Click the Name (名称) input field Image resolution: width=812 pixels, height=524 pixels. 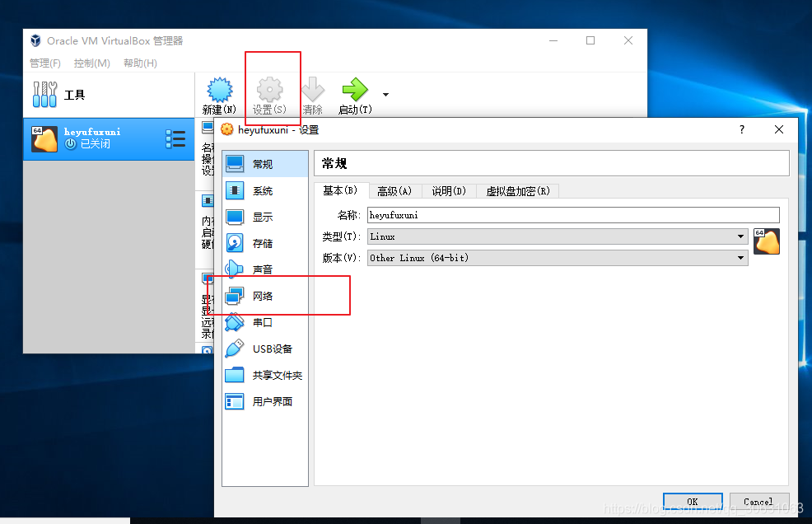[x=573, y=215]
